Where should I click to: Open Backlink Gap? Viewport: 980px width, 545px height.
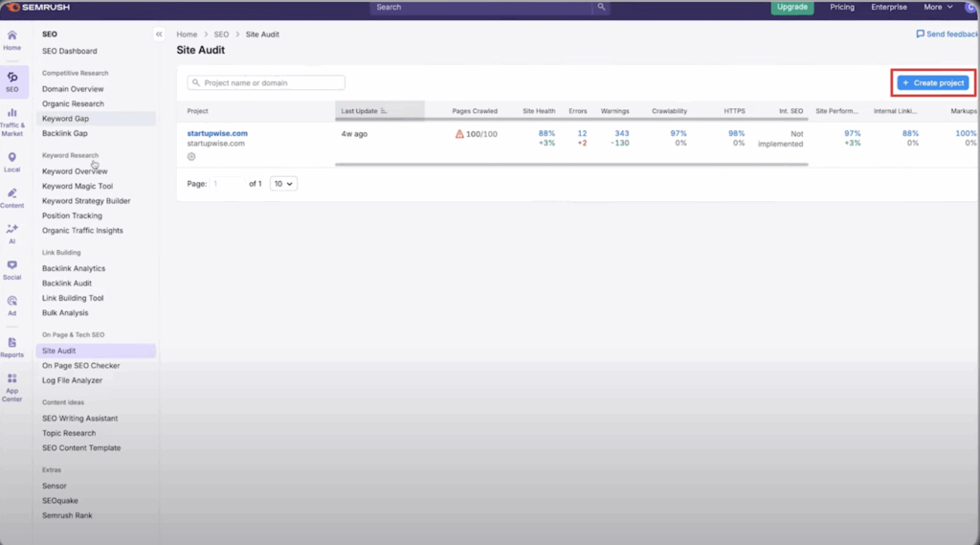pos(64,133)
